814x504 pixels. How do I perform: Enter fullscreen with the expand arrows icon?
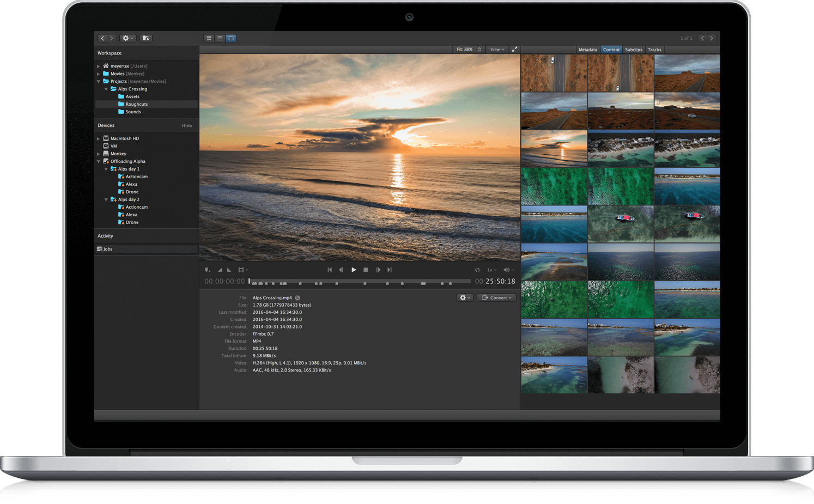click(x=514, y=49)
